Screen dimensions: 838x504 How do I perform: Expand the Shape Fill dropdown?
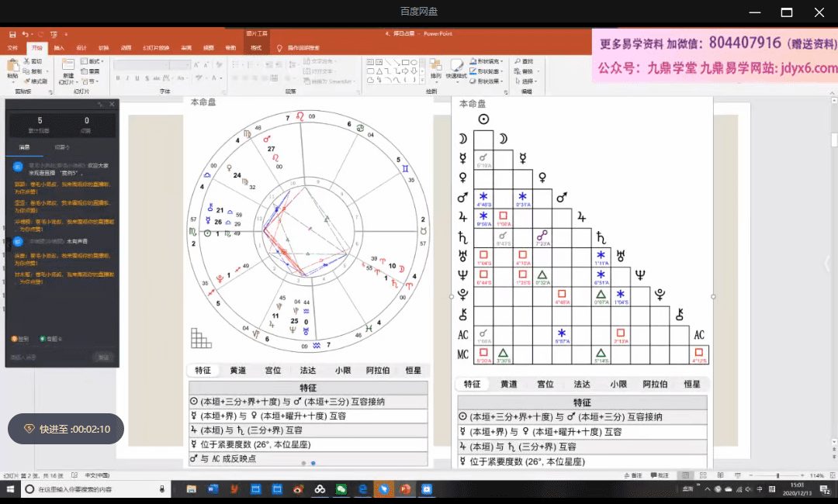(488, 61)
